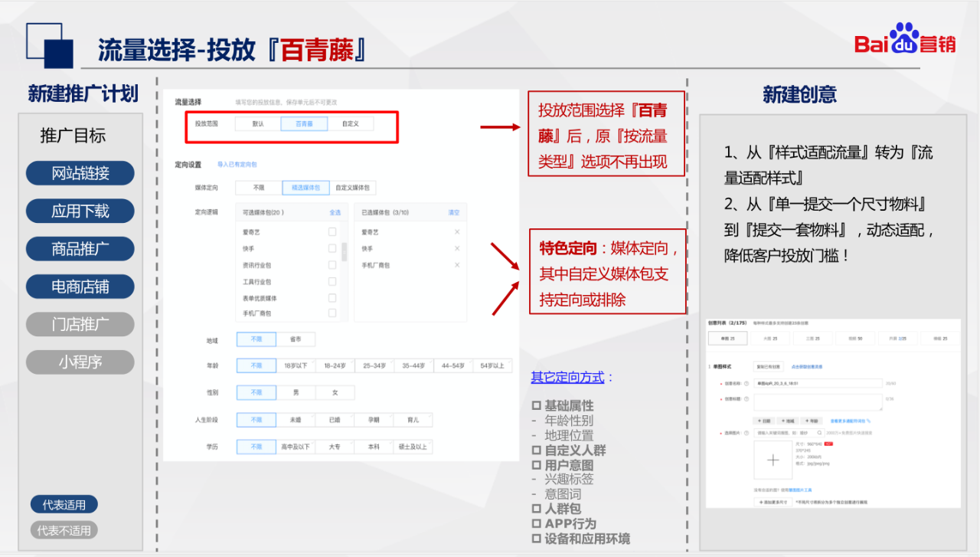
Task: Click the 电商店铺 promotion goal
Action: click(x=80, y=287)
